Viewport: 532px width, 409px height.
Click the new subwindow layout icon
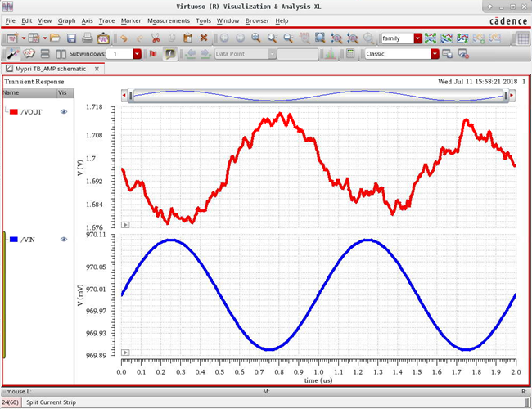34,38
